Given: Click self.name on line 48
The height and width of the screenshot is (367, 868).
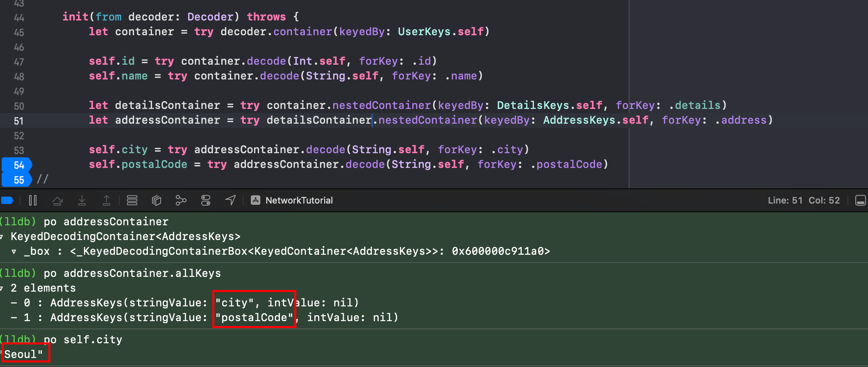Looking at the screenshot, I should [118, 76].
